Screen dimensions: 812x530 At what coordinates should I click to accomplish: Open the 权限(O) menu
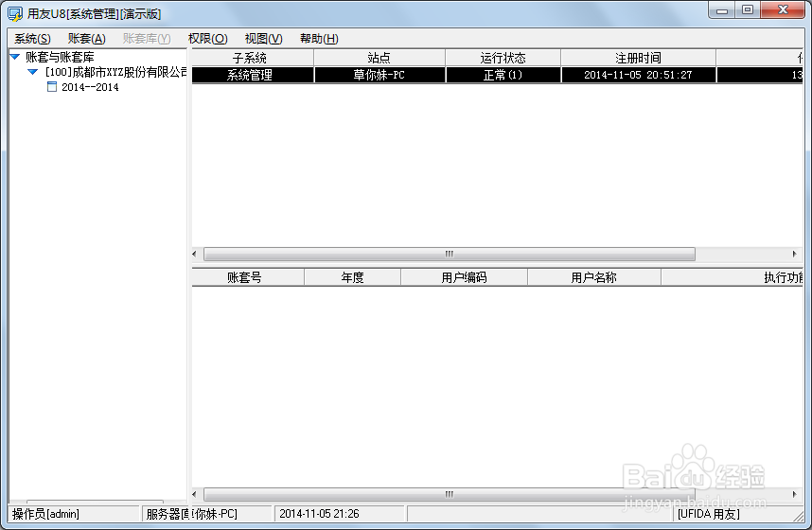(207, 39)
